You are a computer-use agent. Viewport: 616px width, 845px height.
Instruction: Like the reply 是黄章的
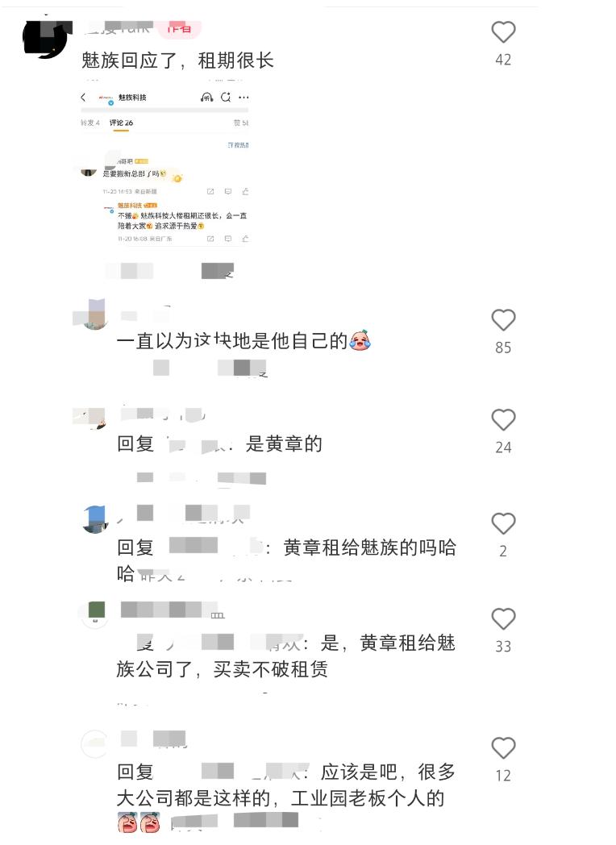(x=503, y=420)
